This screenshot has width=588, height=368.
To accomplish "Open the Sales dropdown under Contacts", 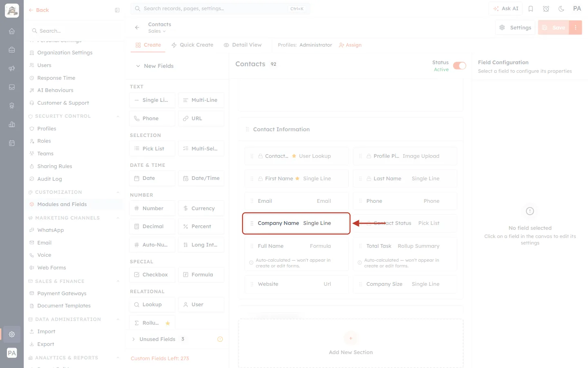I will 157,31.
